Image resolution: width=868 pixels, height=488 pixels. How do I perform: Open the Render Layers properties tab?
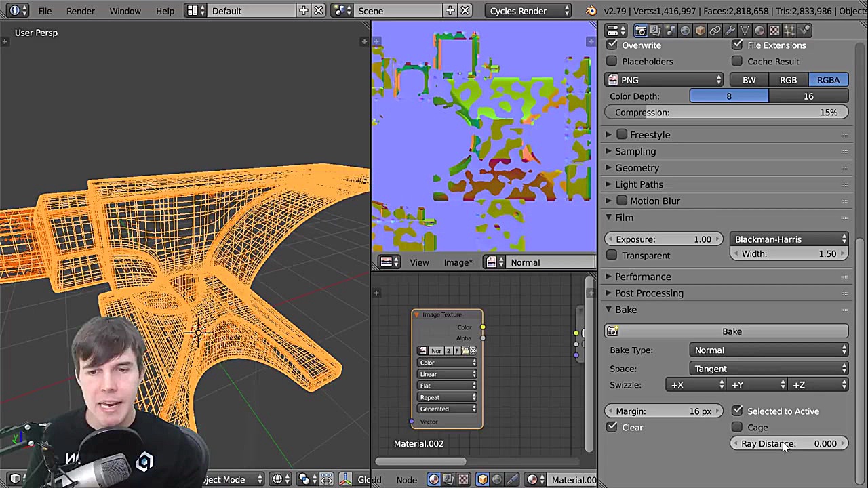pyautogui.click(x=655, y=30)
